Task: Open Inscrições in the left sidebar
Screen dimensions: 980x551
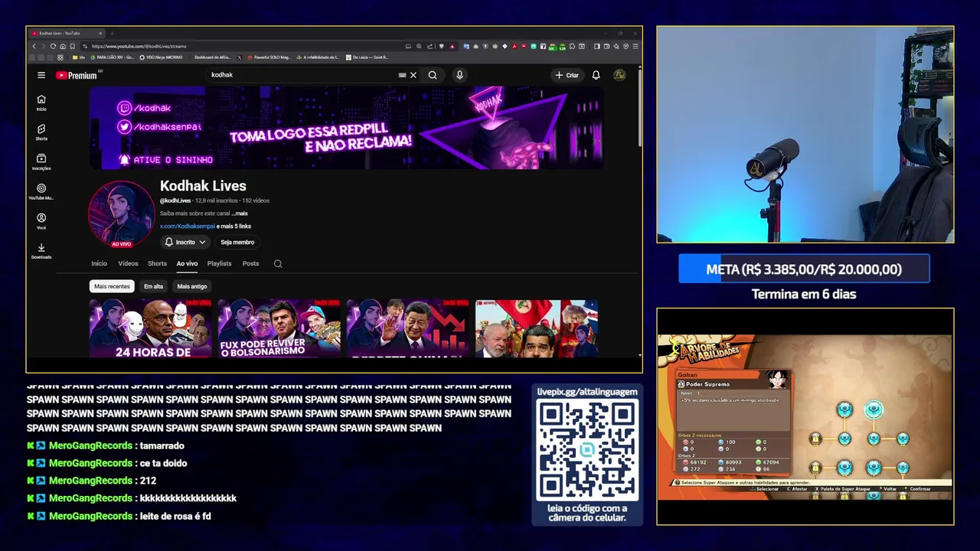Action: coord(41,162)
